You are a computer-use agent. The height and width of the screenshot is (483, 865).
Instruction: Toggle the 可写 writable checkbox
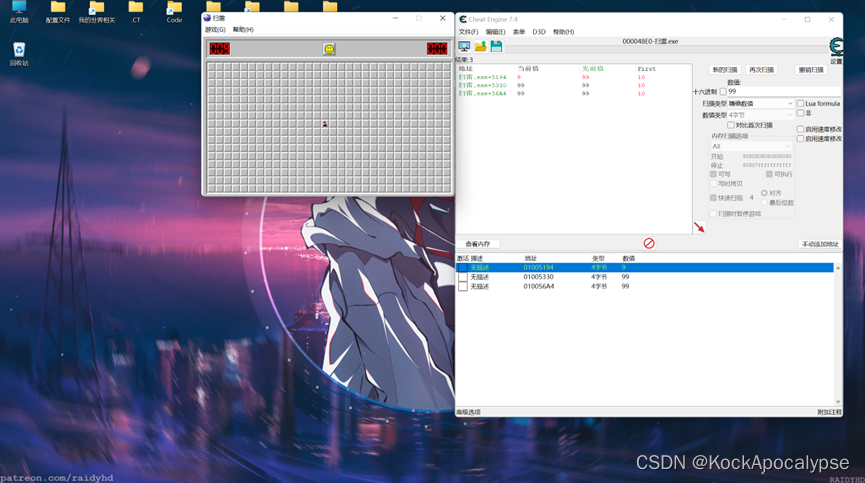[x=713, y=174]
